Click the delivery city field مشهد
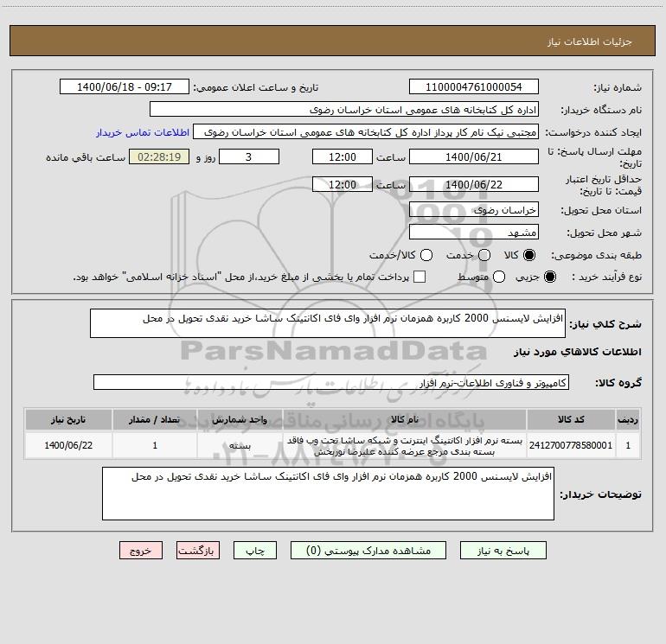Image resolution: width=666 pixels, height=644 pixels. click(x=474, y=233)
